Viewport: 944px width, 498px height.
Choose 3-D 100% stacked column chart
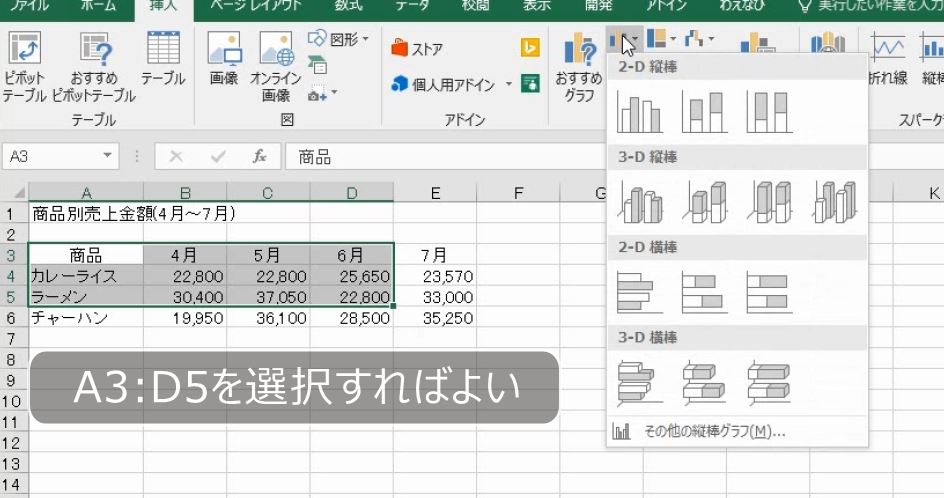(x=769, y=202)
